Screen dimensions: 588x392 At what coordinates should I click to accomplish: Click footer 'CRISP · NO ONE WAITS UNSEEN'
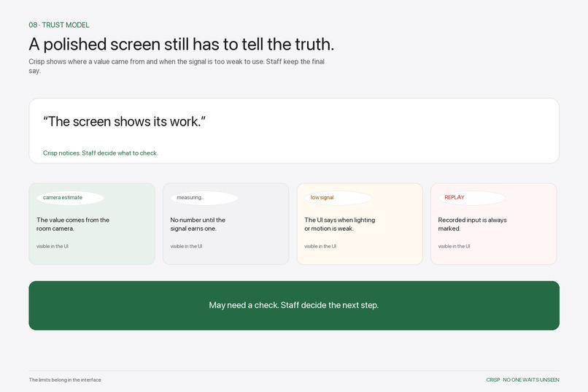coord(522,380)
